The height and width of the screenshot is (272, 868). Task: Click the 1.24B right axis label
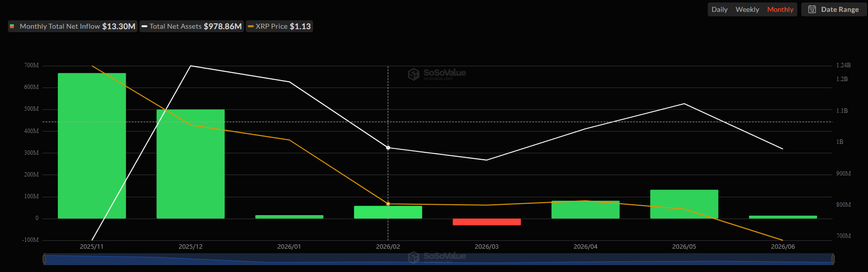tap(843, 65)
